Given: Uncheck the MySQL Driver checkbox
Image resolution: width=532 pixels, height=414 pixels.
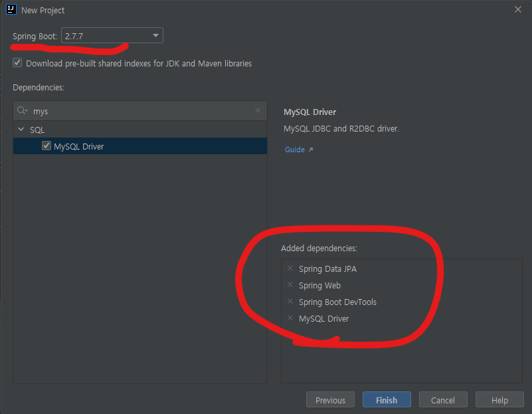Looking at the screenshot, I should coord(46,146).
